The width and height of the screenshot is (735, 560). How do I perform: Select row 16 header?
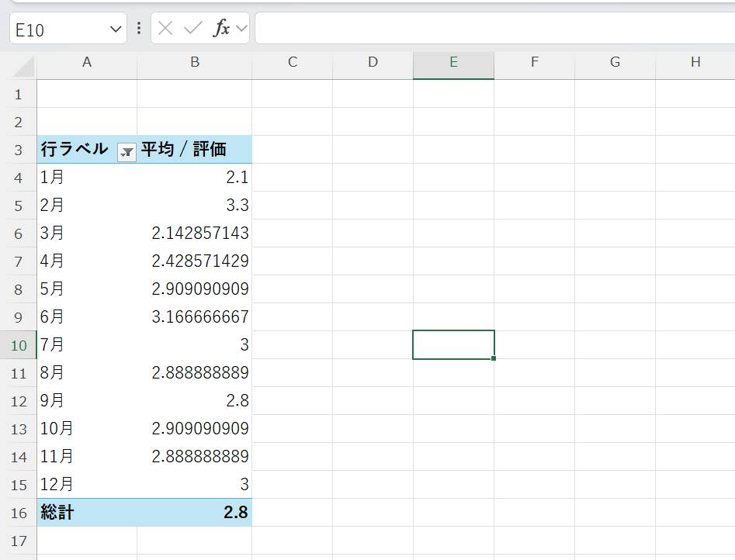tap(19, 513)
